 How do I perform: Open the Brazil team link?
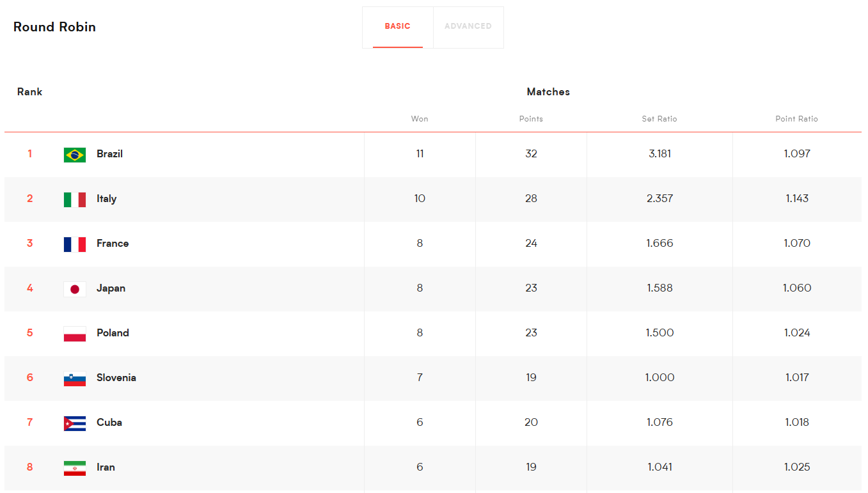click(109, 154)
